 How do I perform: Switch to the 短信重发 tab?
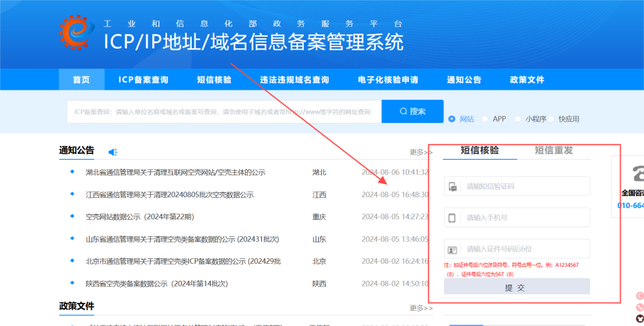pos(553,150)
